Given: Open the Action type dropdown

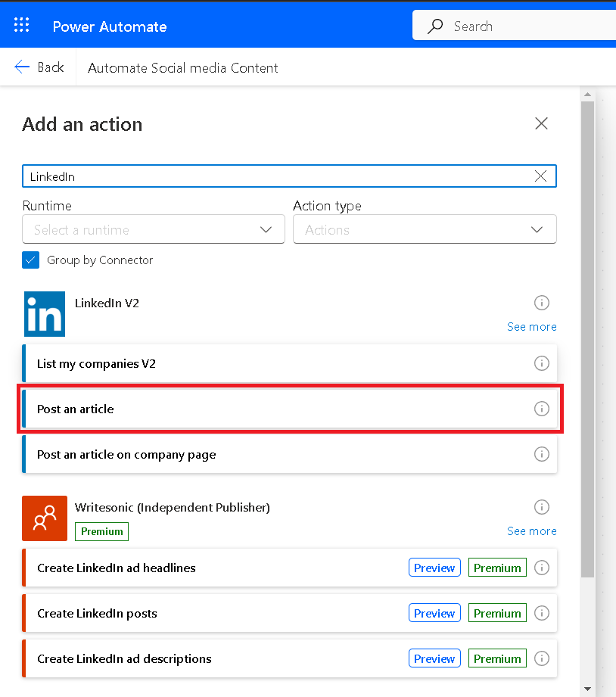Looking at the screenshot, I should [425, 229].
